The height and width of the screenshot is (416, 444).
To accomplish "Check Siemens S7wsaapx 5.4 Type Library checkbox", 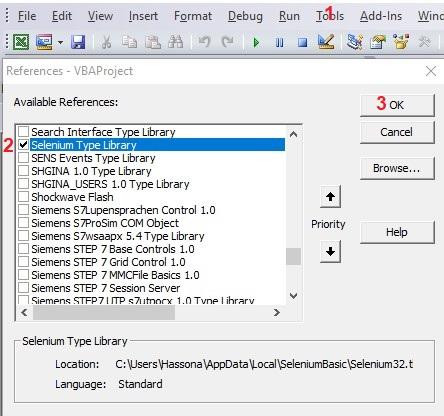I will [23, 235].
